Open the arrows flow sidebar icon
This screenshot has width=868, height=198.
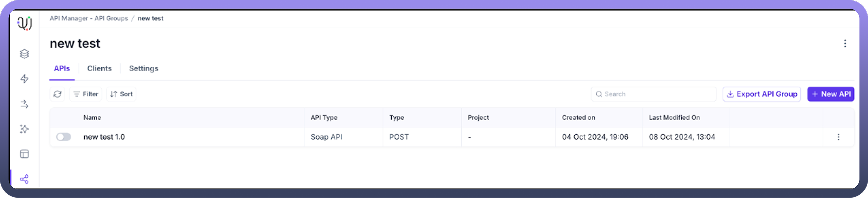(x=25, y=104)
